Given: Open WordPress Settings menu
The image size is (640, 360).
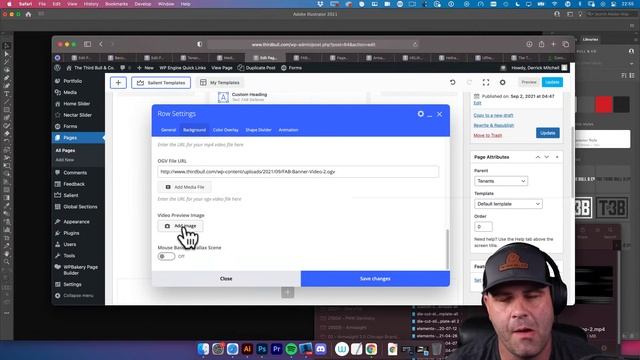Looking at the screenshot, I should pos(72,284).
